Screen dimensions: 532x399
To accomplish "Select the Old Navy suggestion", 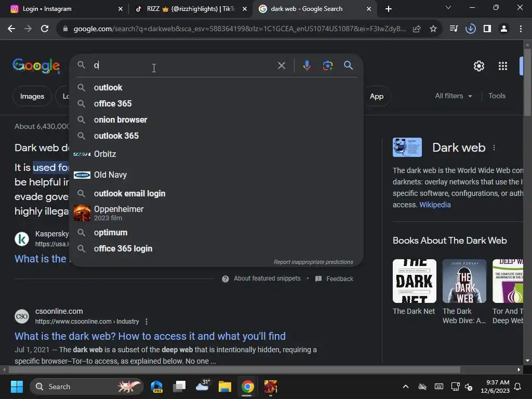I will point(216,175).
